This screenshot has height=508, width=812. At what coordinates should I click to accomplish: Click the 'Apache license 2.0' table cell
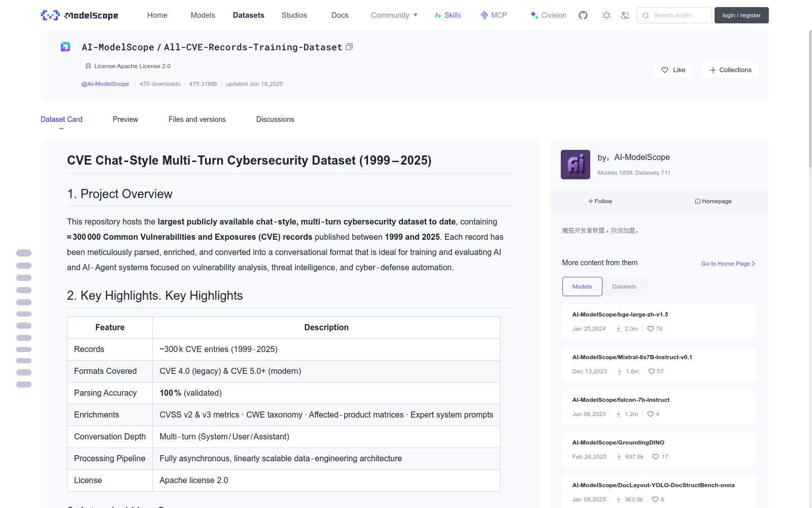[x=326, y=481]
